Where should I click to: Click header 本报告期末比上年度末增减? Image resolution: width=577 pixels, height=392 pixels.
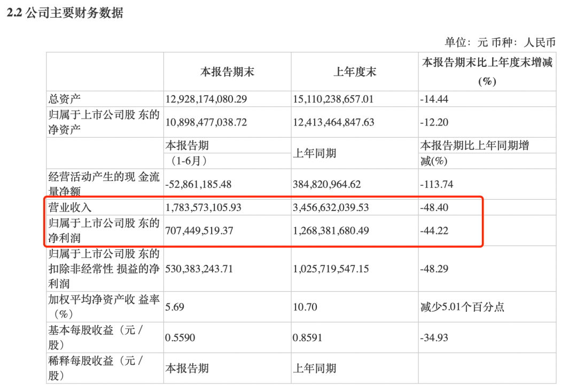pos(487,62)
